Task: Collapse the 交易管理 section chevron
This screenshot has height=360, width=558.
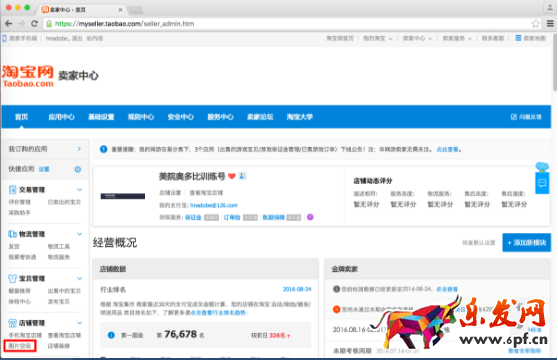Action: click(x=79, y=190)
